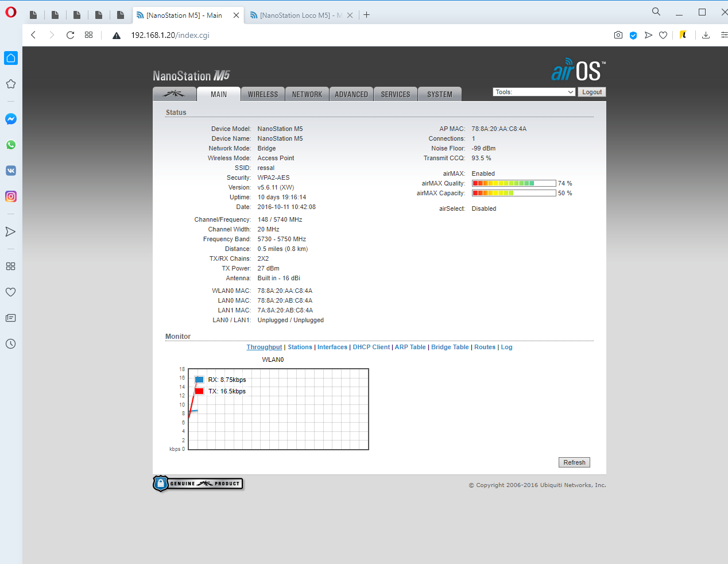
Task: Go forward to next page
Action: tap(52, 35)
